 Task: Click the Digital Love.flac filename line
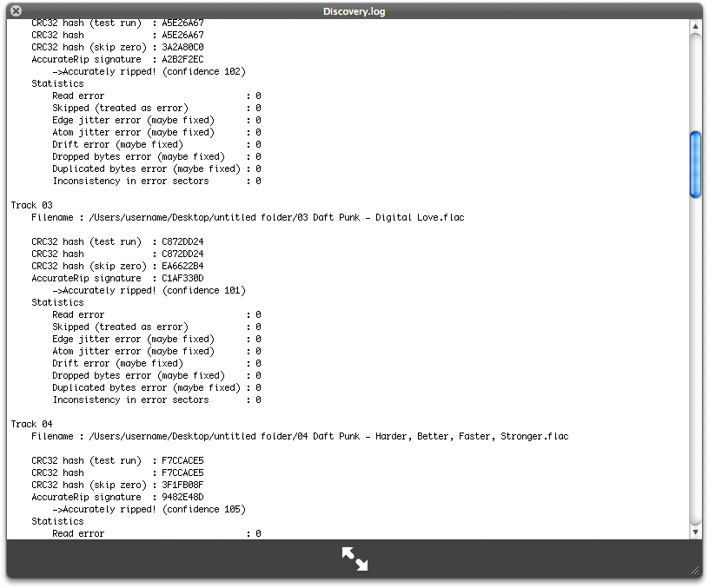tap(248, 217)
